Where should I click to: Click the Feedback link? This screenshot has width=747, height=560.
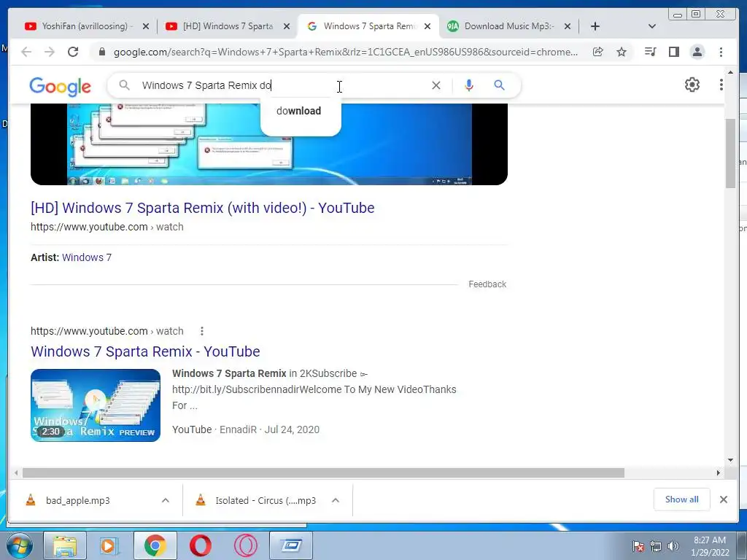click(487, 284)
